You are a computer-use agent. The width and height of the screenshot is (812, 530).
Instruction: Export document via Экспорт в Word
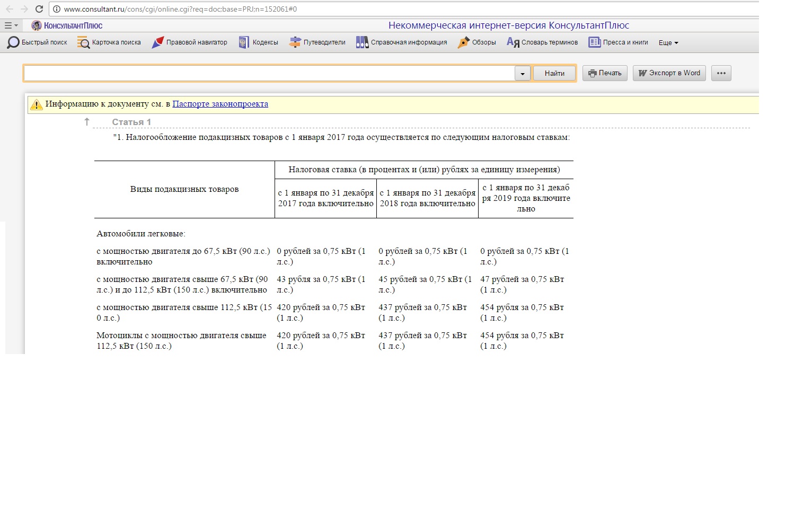click(x=669, y=73)
